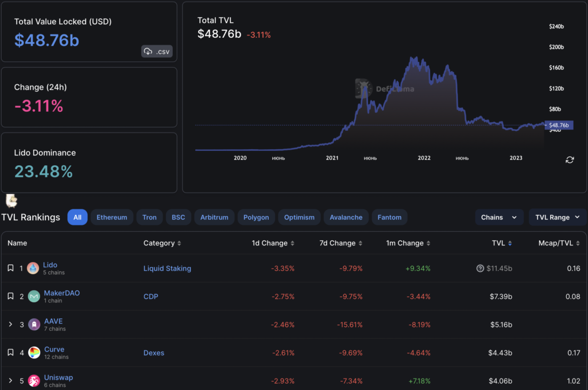This screenshot has width=588, height=390.
Task: Open the TVL Range dropdown
Action: click(x=558, y=217)
